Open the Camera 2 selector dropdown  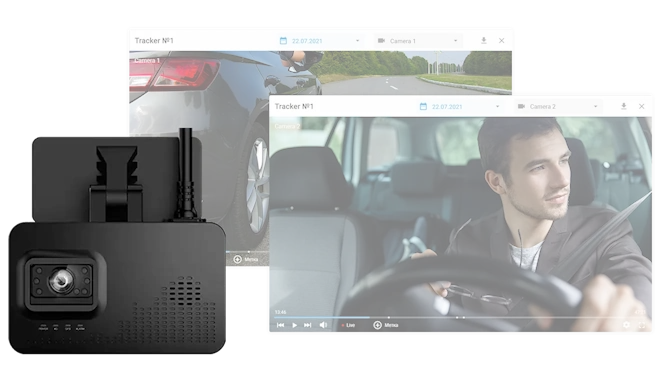558,107
